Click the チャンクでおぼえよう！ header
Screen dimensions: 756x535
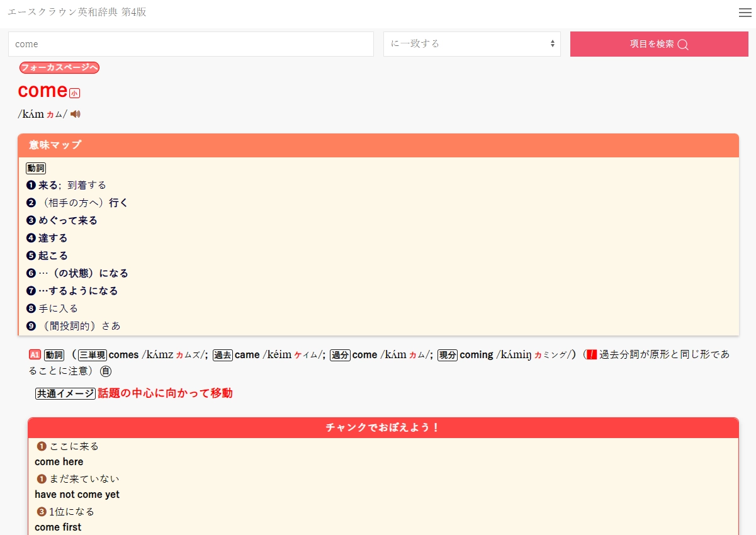click(x=383, y=427)
